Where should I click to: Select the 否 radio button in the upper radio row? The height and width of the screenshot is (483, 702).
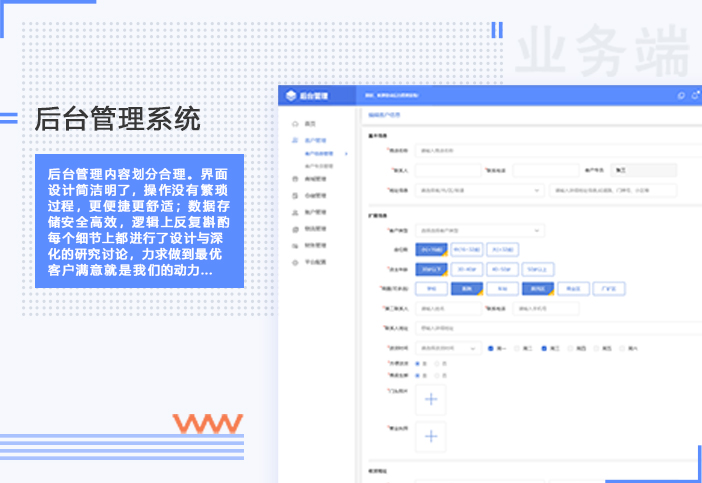pos(436,362)
